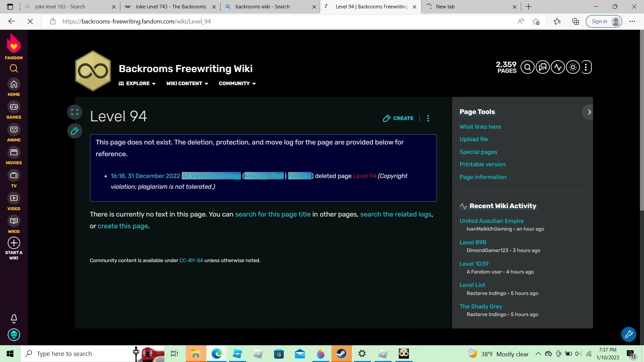Expand the EXPLORE dropdown menu
Viewport: 644px width, 362px height.
tap(137, 83)
